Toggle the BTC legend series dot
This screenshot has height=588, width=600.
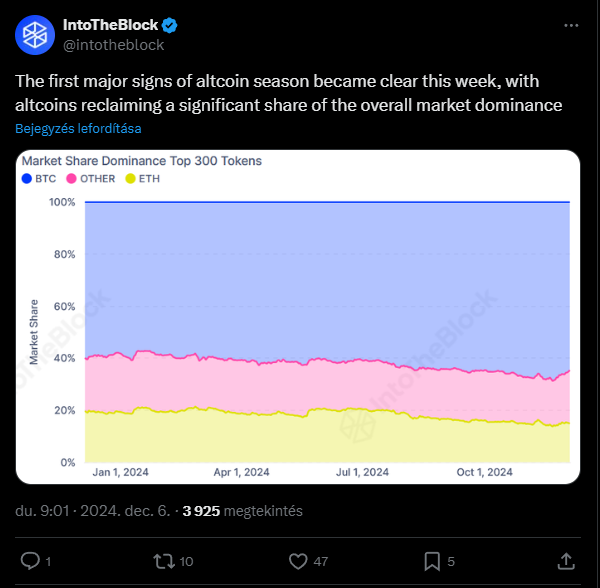click(26, 179)
